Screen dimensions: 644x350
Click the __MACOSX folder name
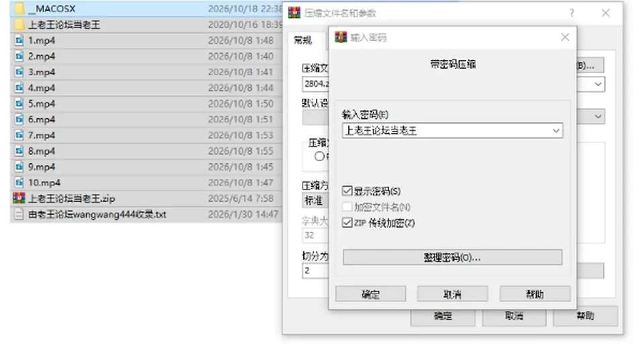[x=52, y=9]
